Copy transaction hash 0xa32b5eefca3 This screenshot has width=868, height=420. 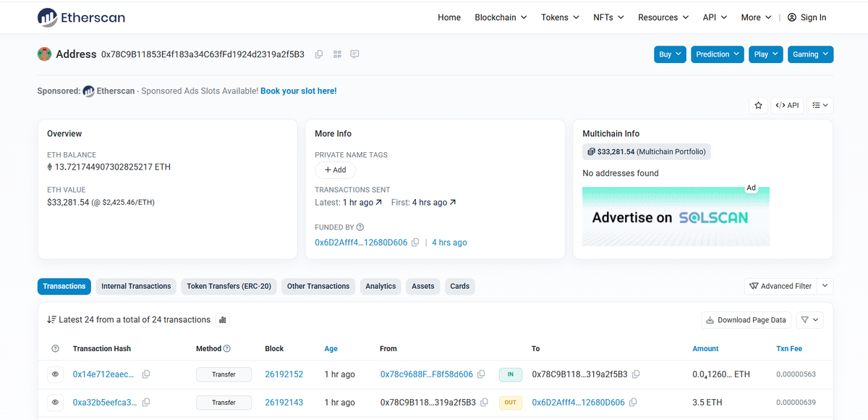(x=146, y=402)
